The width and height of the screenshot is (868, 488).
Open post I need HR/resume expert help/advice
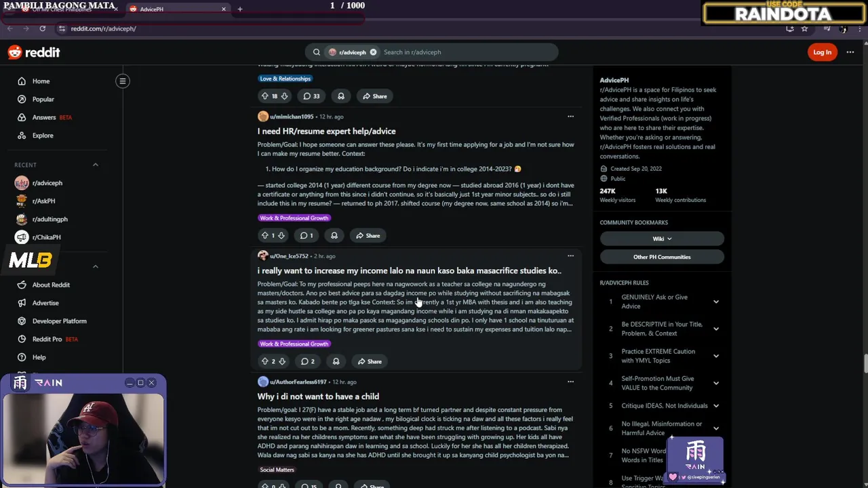click(x=326, y=131)
